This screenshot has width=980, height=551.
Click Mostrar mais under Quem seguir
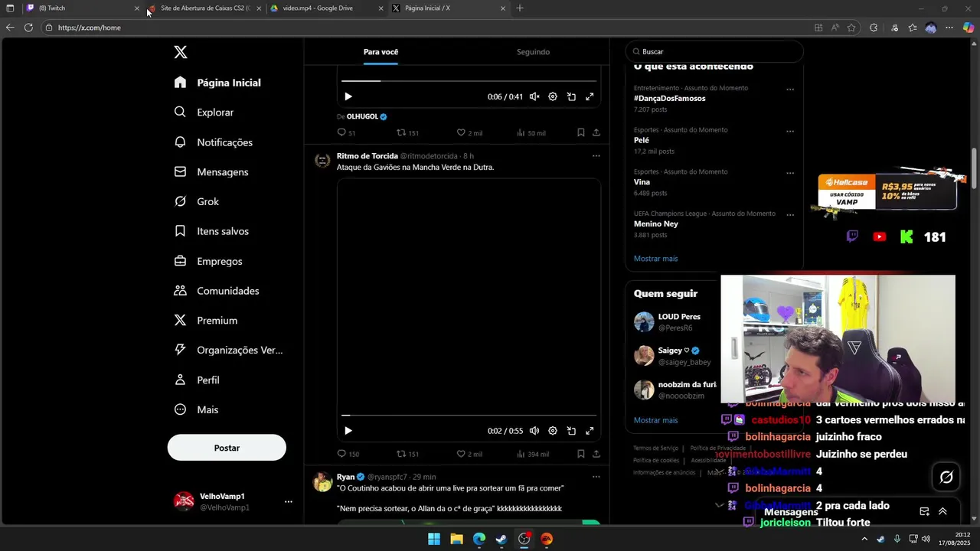click(655, 420)
